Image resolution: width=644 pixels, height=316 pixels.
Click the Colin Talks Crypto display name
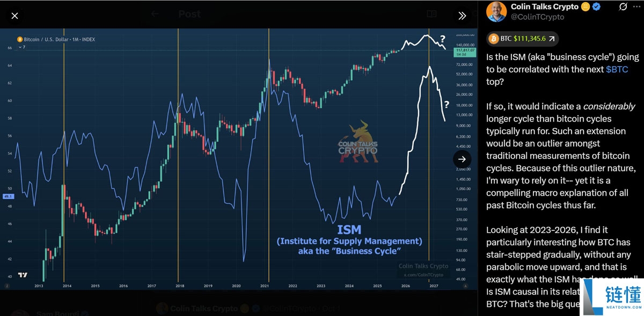click(x=545, y=7)
